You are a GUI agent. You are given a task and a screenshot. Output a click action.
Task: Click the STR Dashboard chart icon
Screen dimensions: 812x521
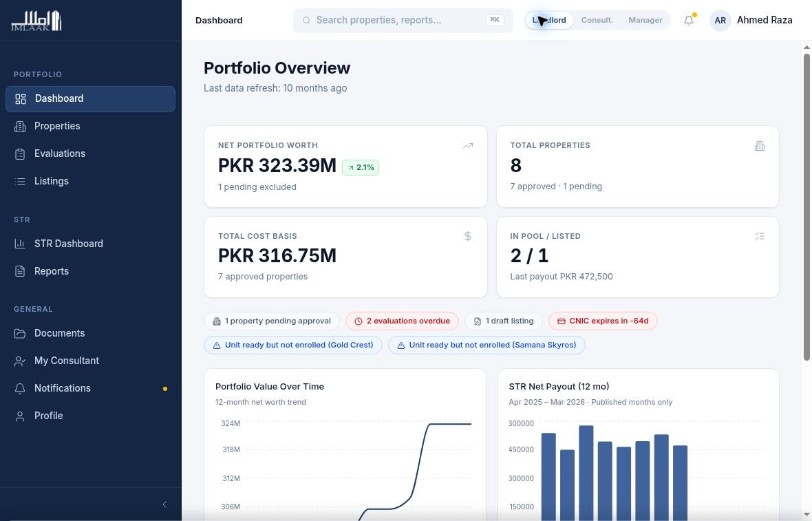click(20, 244)
